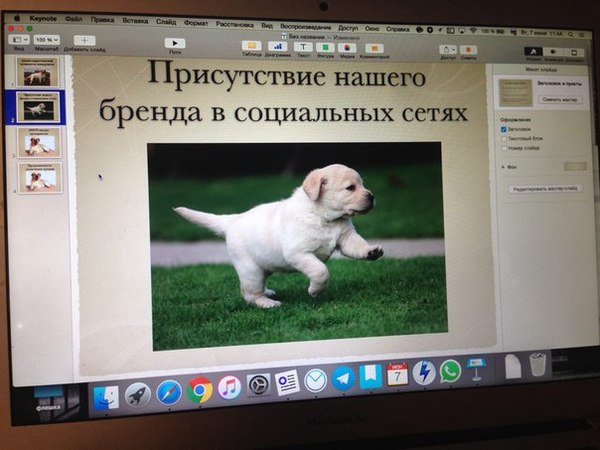600x450 pixels.
Task: Open the 100% zoom dropdown
Action: point(48,39)
